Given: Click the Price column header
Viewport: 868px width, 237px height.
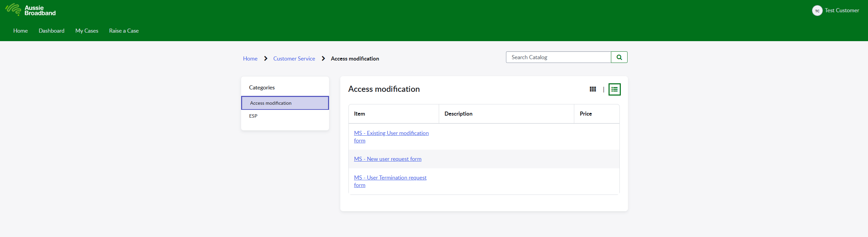Looking at the screenshot, I should pyautogui.click(x=585, y=114).
